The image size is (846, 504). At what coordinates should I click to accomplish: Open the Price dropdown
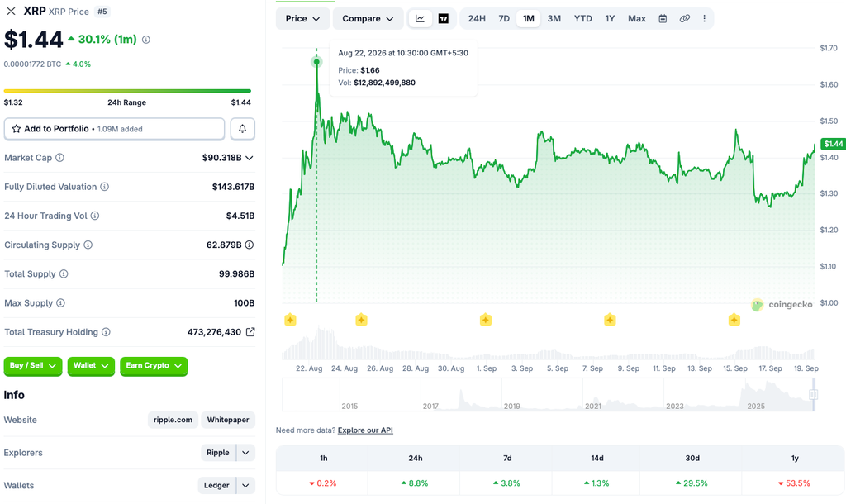tap(302, 18)
